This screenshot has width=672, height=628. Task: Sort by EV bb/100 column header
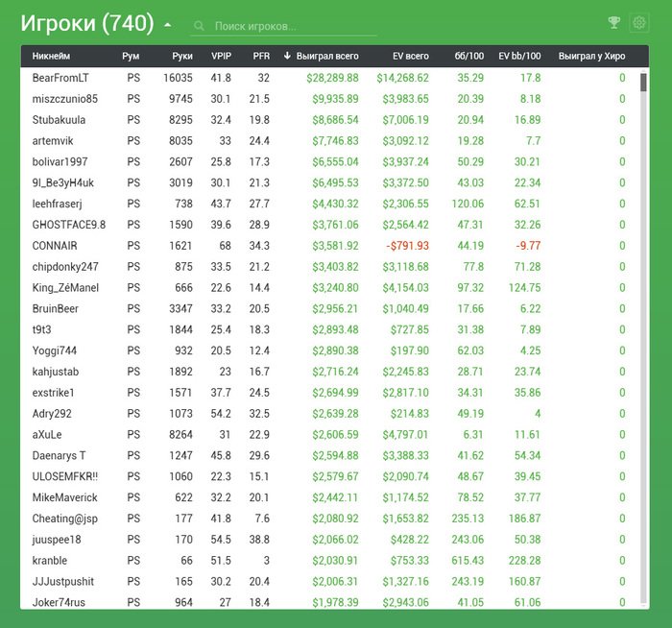(x=519, y=56)
